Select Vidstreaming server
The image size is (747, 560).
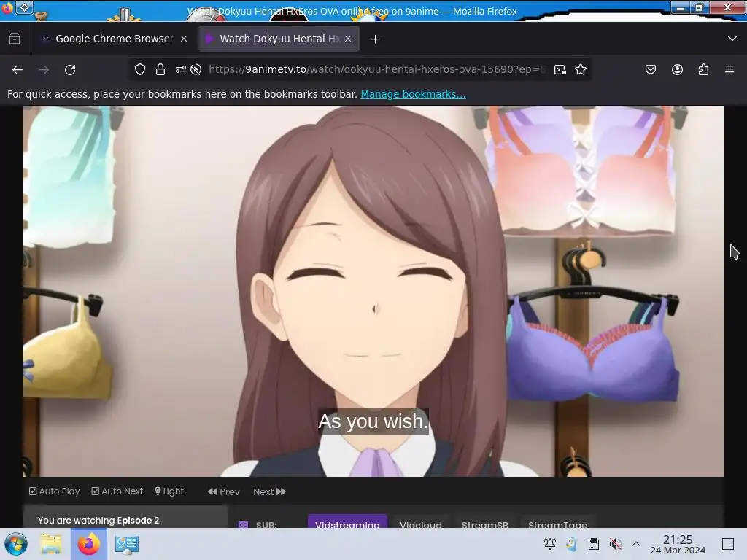347,522
